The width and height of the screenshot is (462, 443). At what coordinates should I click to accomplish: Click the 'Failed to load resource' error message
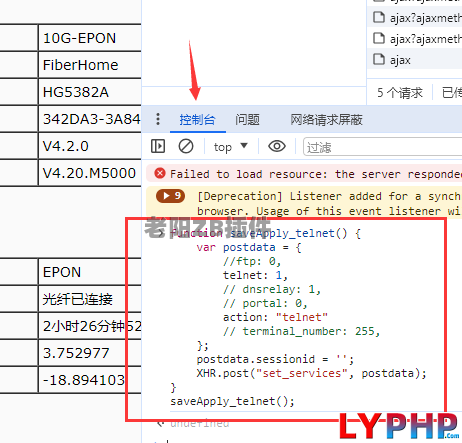coord(316,174)
